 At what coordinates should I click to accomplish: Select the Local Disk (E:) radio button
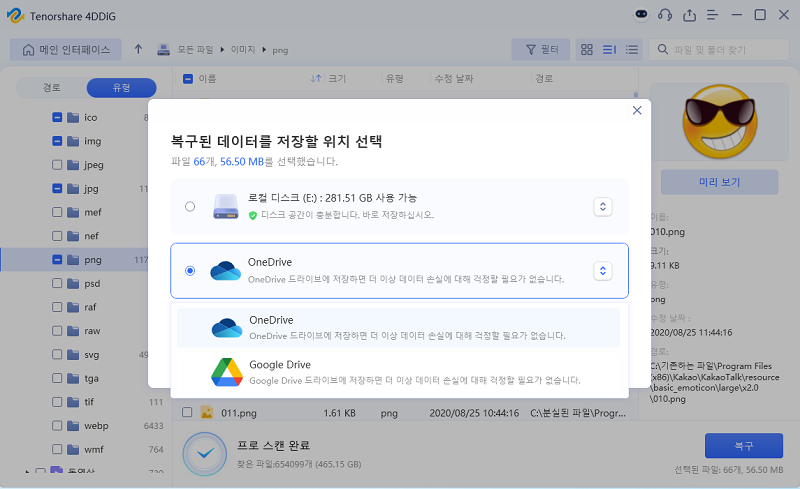(190, 207)
